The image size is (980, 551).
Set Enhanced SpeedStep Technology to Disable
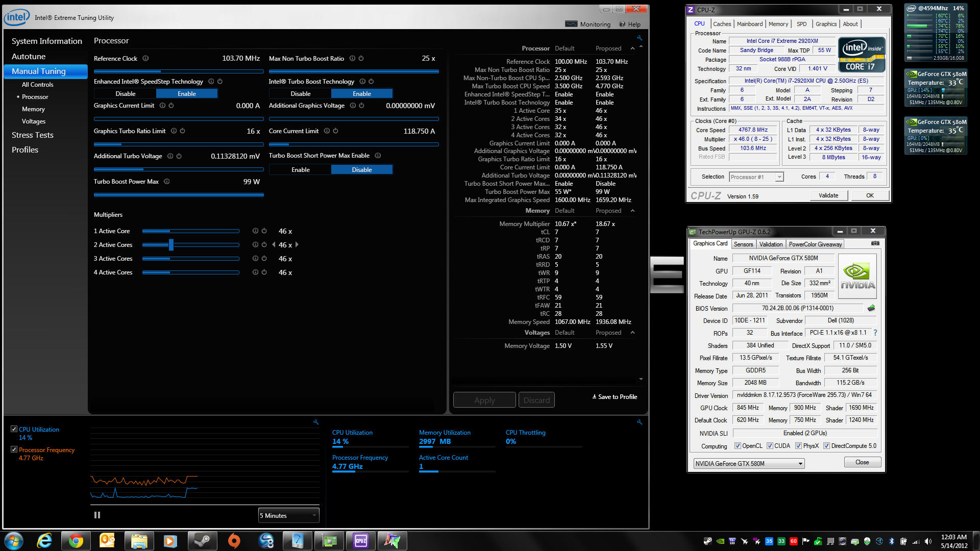tap(125, 94)
